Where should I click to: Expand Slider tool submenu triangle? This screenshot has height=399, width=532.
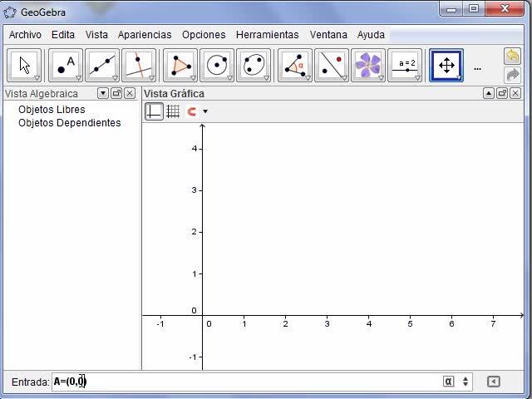(x=417, y=78)
